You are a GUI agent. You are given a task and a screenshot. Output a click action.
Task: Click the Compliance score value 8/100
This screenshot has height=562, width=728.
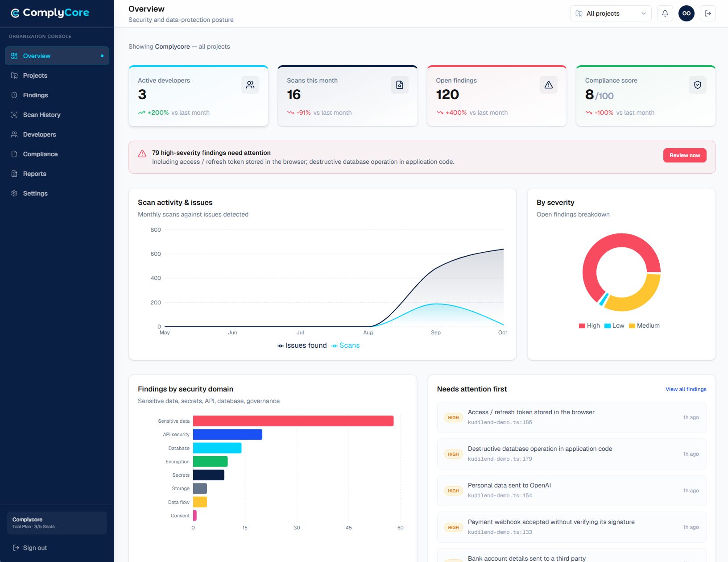coord(600,95)
